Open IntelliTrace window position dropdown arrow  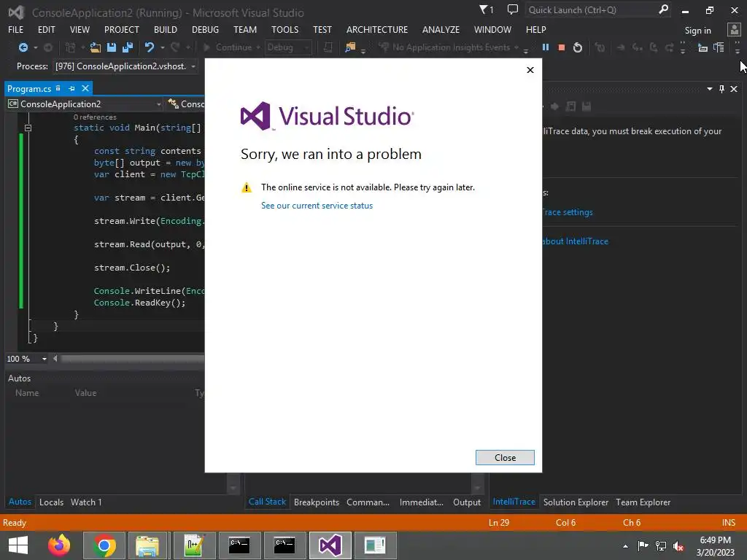click(710, 89)
